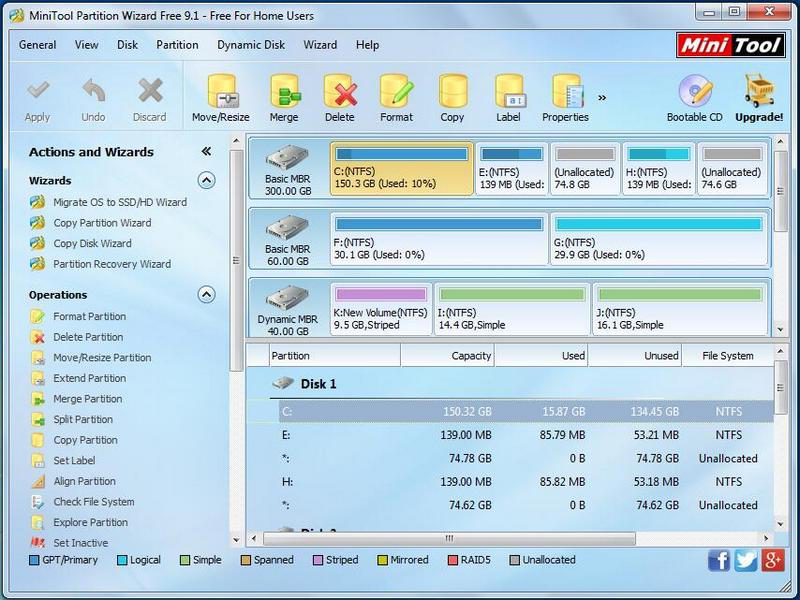Open the Google Plus social icon
Viewport: 800px width, 600px height.
coord(773,560)
